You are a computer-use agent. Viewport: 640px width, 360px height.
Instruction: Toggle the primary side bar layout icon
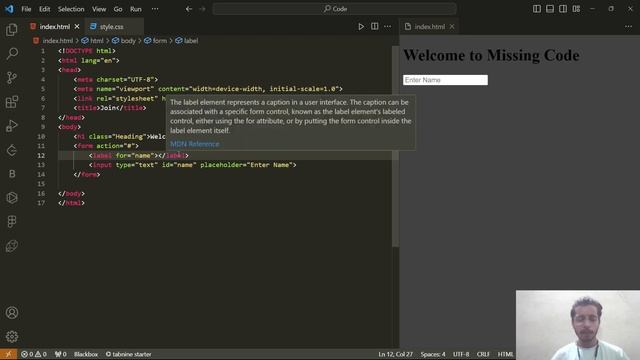[537, 9]
